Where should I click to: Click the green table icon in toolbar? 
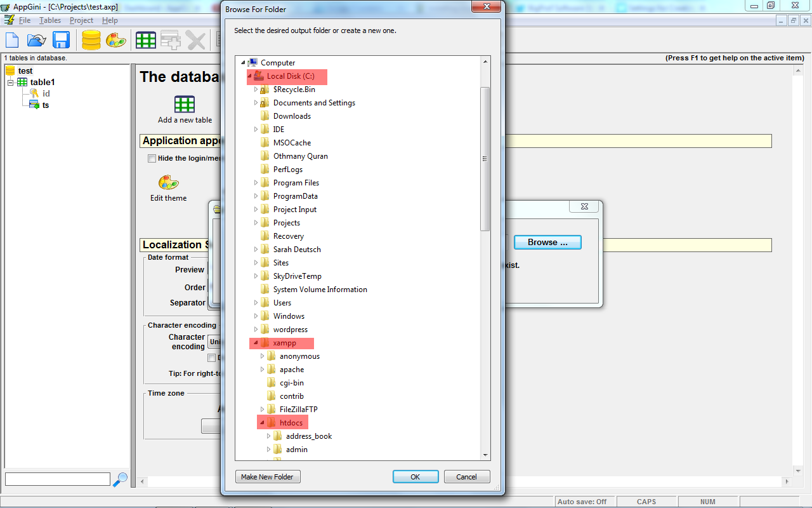coord(146,41)
